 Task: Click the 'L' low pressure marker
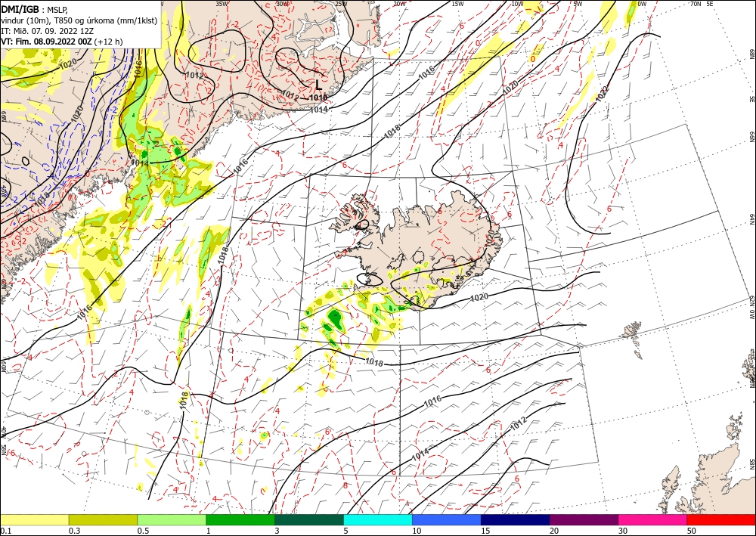(x=319, y=85)
